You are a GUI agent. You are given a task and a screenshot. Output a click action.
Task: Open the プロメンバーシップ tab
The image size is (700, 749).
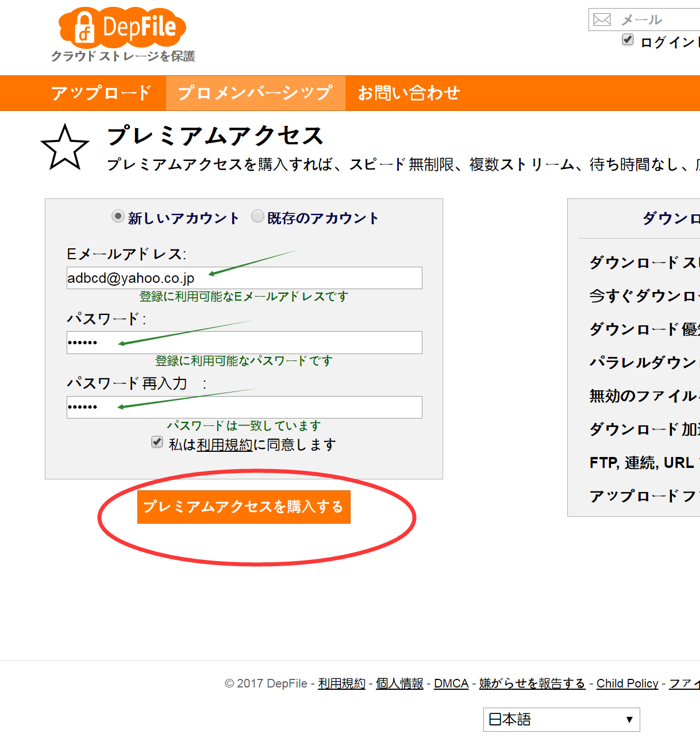click(x=255, y=93)
